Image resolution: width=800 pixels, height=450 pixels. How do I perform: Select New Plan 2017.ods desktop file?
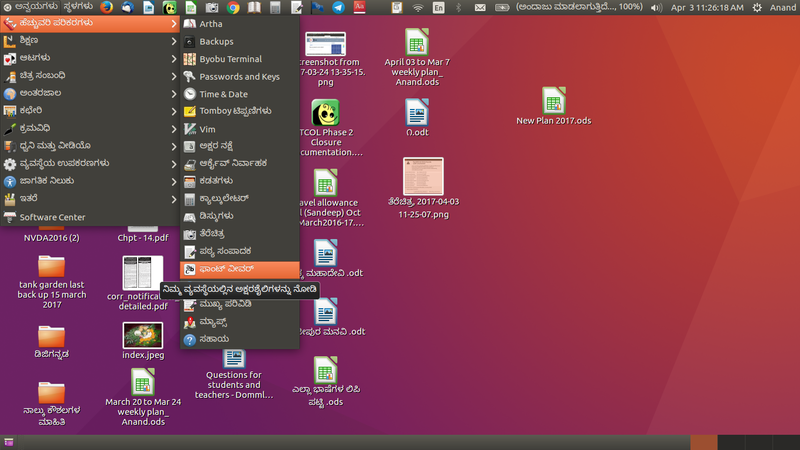point(554,106)
